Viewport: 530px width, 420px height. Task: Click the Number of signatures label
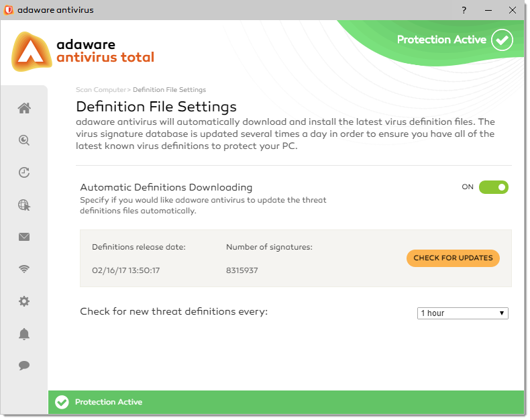(x=270, y=247)
